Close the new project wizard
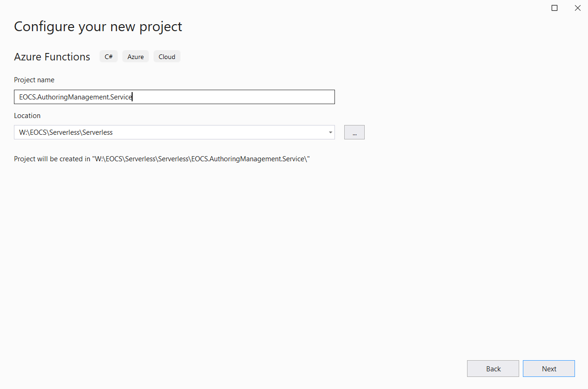 click(577, 8)
